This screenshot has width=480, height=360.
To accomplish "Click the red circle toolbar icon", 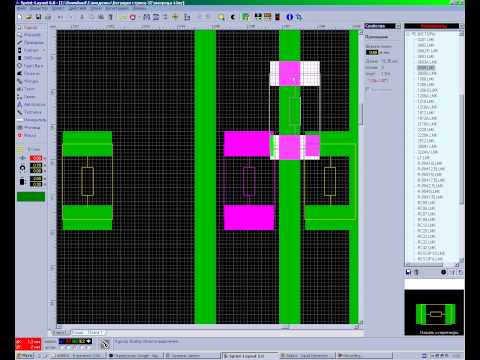I will pyautogui.click(x=133, y=17).
